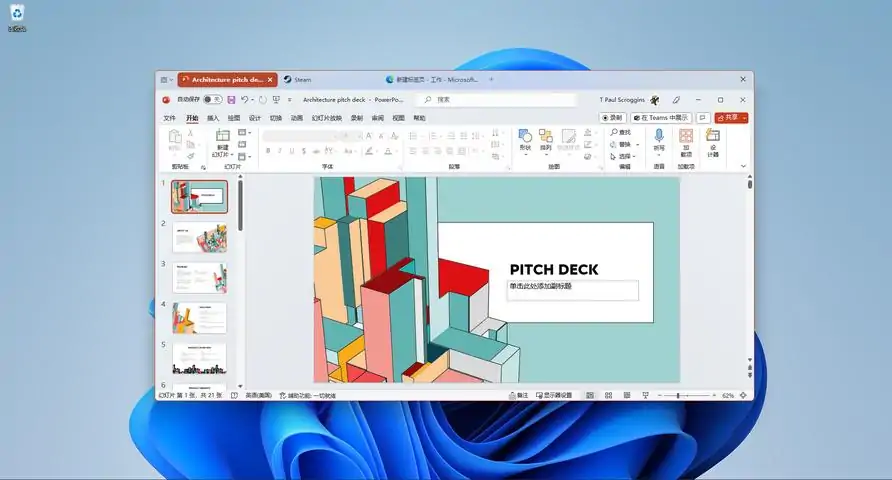
Task: Expand the Replace (替换) dropdown arrow
Action: (x=637, y=144)
